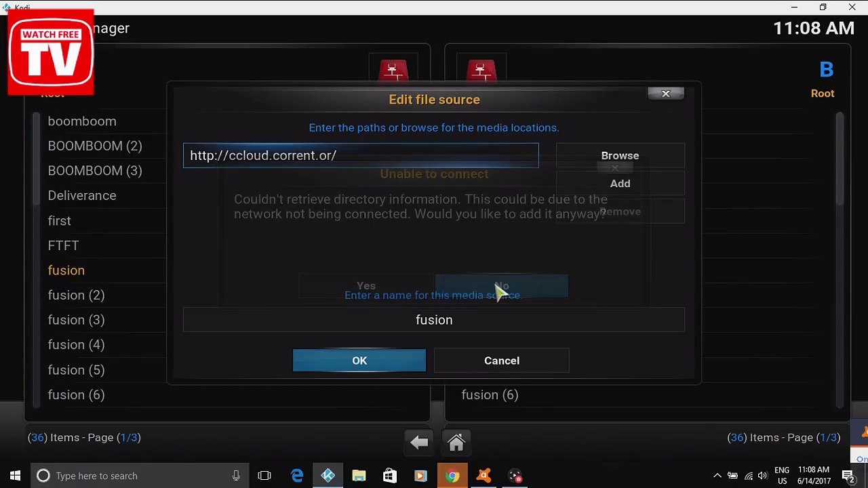
Task: Select 'boomboom' in the left list
Action: click(x=82, y=121)
